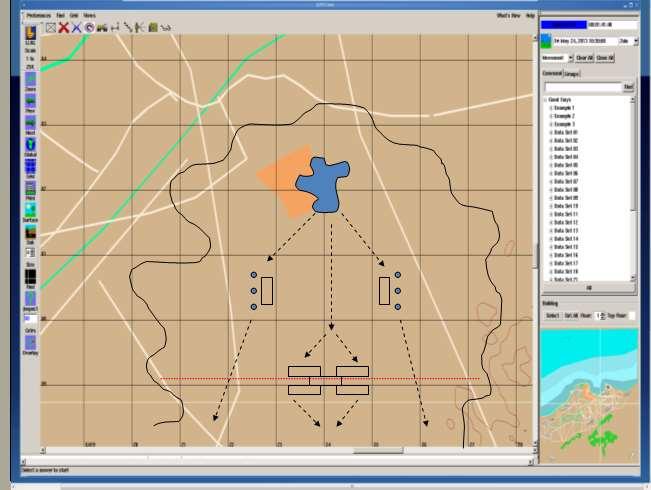Click the yellow and blue icon above Scale
This screenshot has width=651, height=490.
pos(30,33)
